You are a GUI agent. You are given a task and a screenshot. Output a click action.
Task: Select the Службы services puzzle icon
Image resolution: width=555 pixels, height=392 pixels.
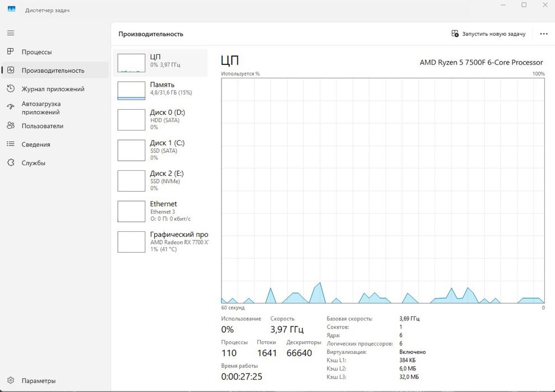click(x=11, y=162)
